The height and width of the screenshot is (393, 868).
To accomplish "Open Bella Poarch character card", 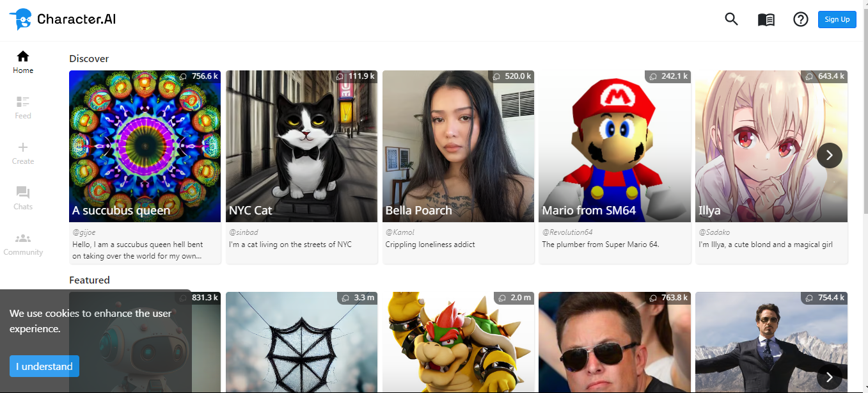I will point(458,167).
